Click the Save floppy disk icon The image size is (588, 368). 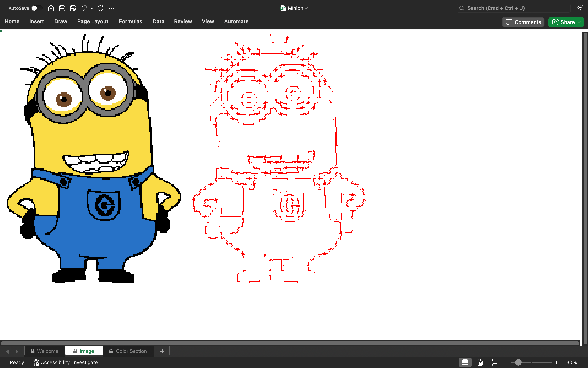tap(62, 8)
